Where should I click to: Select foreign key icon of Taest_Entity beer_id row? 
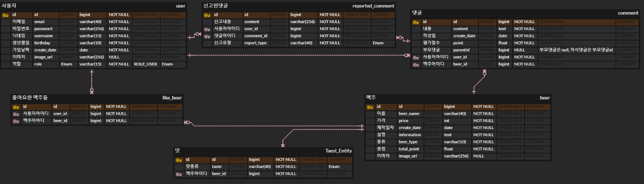[x=179, y=174]
